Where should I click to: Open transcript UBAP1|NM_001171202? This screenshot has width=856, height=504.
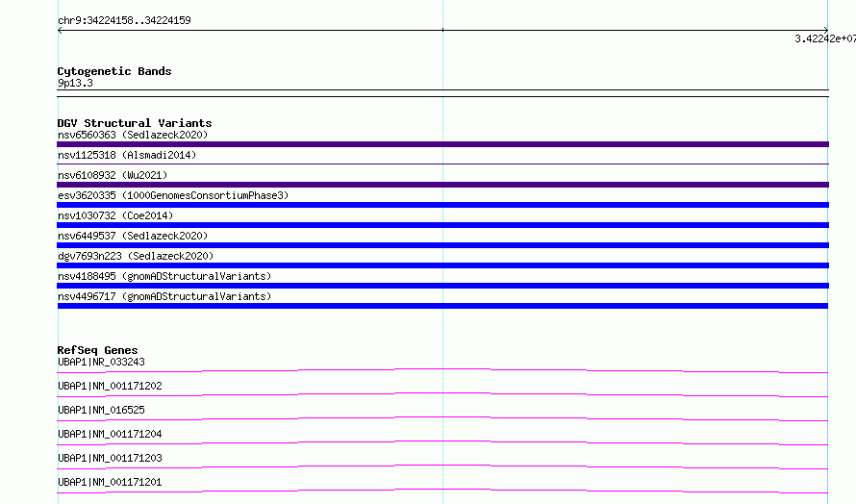click(x=110, y=386)
